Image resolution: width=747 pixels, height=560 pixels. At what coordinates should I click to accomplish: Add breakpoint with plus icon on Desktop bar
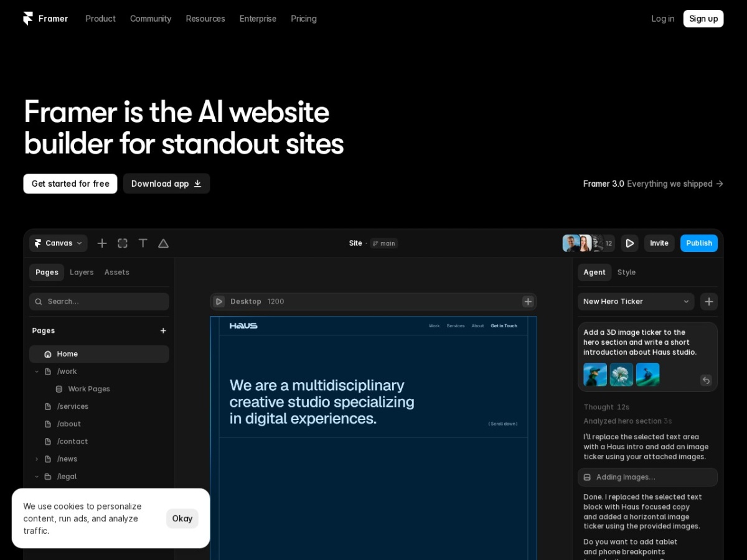pos(528,301)
